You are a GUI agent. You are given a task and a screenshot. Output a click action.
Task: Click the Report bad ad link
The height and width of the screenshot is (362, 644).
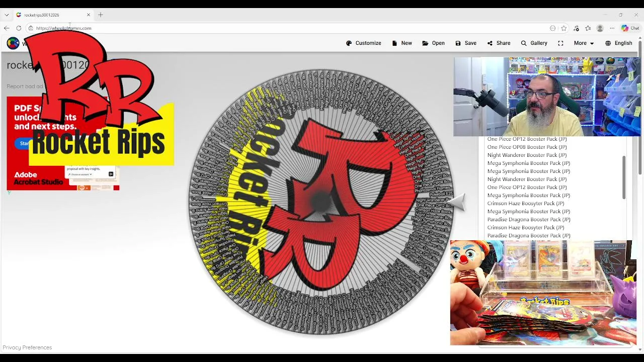coord(25,86)
